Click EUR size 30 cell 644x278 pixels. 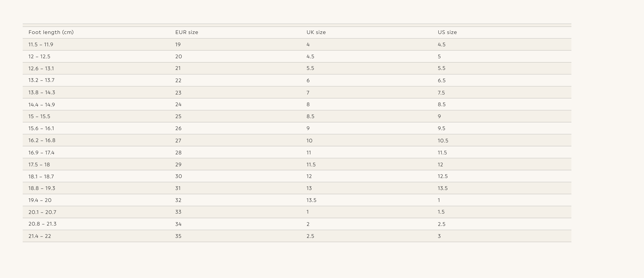(x=178, y=176)
